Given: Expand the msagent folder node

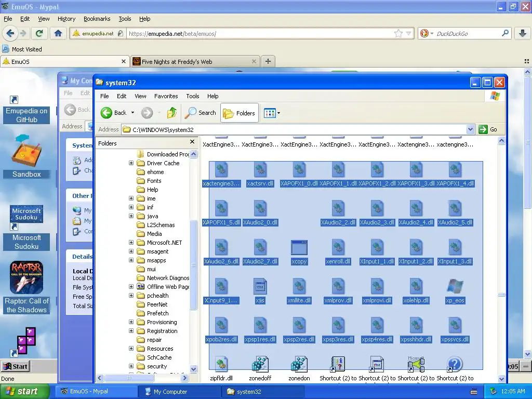Looking at the screenshot, I should pyautogui.click(x=131, y=251).
